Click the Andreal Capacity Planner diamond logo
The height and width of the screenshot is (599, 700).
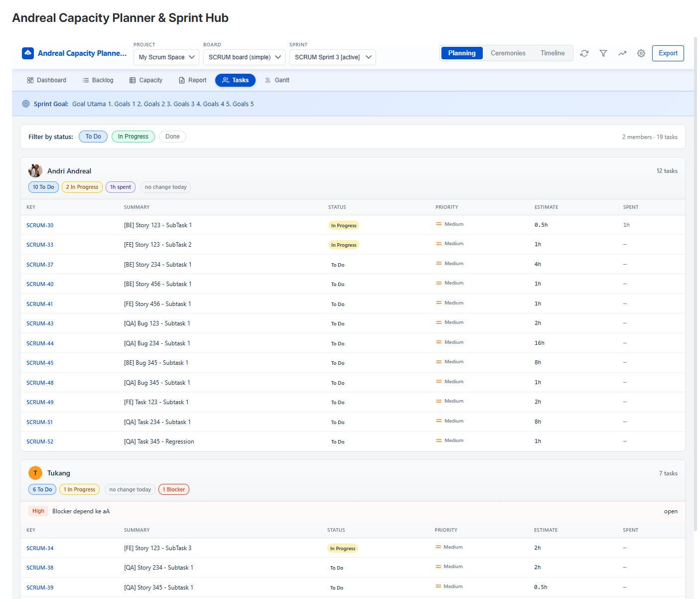(x=28, y=53)
